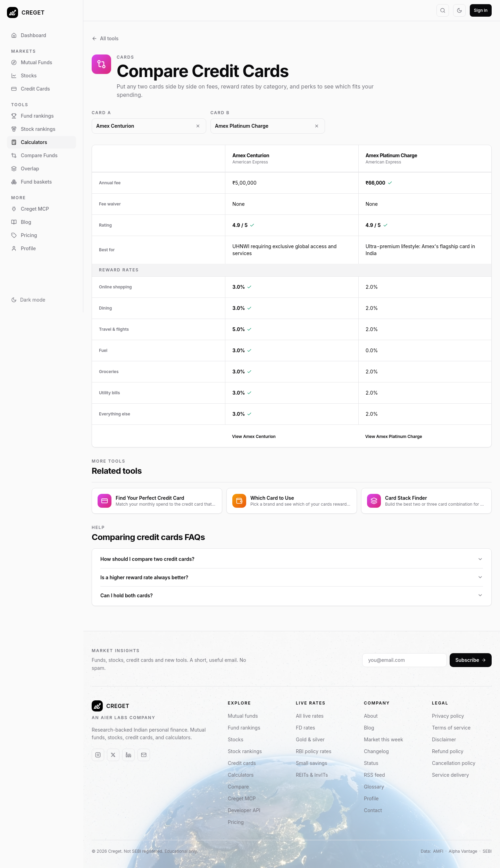Clear the Card B Amex Platinum Charge selection
This screenshot has height=868, width=500.
pyautogui.click(x=317, y=126)
